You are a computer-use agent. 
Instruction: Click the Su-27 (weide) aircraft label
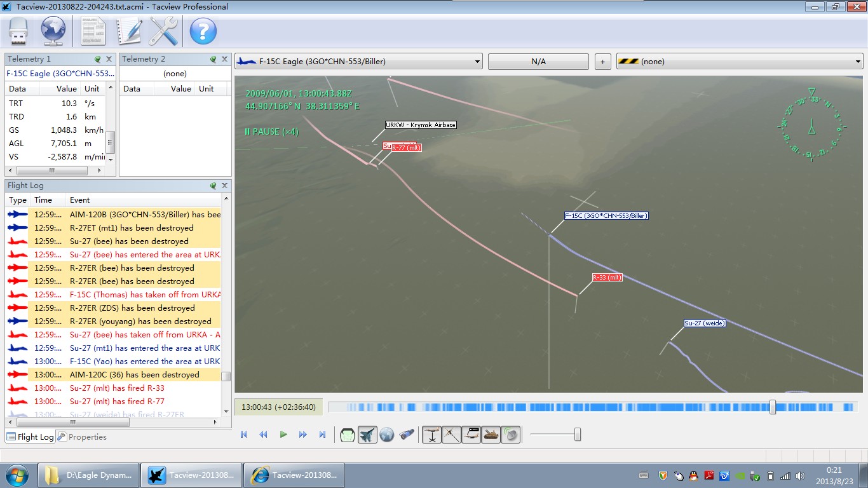coord(705,323)
